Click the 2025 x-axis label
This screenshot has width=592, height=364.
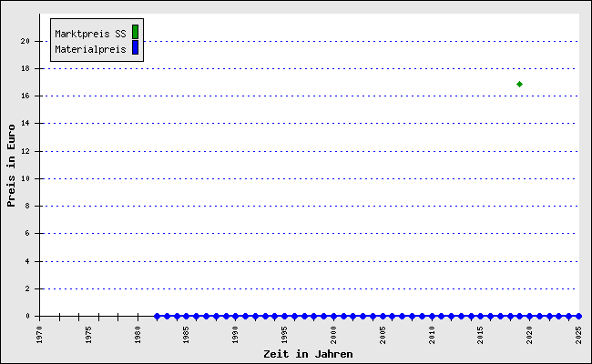click(578, 335)
